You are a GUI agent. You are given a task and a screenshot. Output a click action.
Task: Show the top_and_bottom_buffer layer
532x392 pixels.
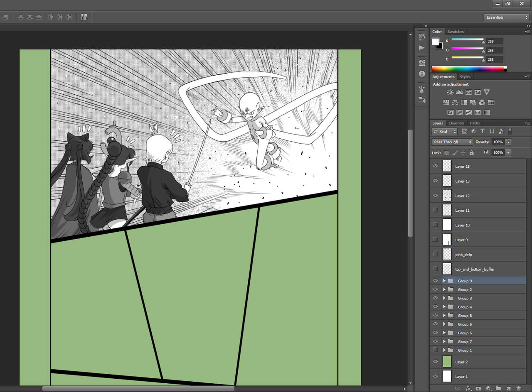(435, 269)
